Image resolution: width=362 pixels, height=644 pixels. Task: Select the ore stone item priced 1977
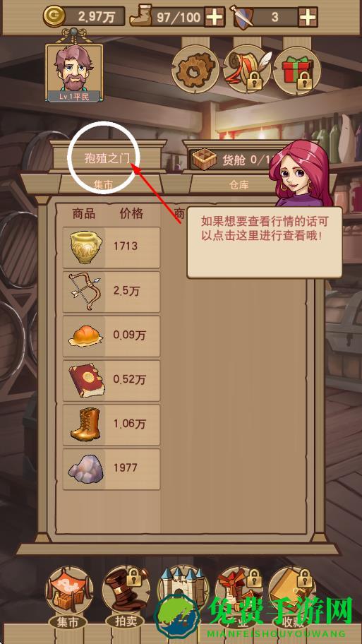click(111, 469)
